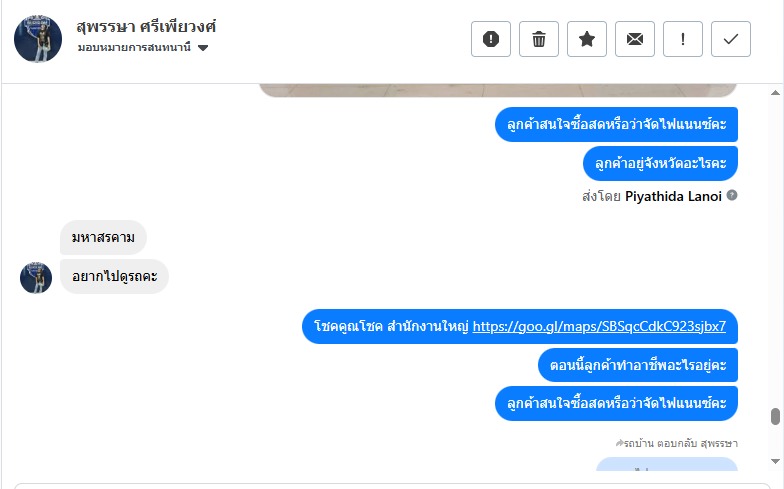Click the ลูกค้าอยู่จังหวัดอะไรคะ sent message
Image resolution: width=784 pixels, height=489 pixels.
coord(660,163)
